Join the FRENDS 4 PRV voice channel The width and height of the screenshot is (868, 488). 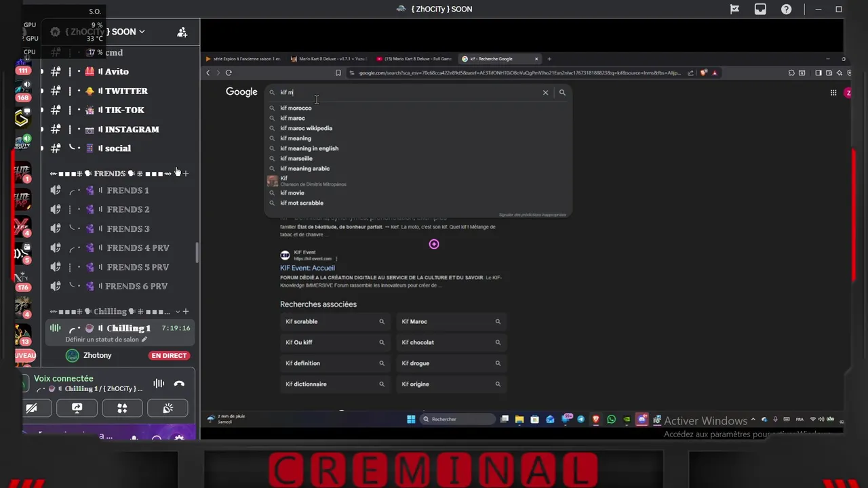click(x=119, y=248)
